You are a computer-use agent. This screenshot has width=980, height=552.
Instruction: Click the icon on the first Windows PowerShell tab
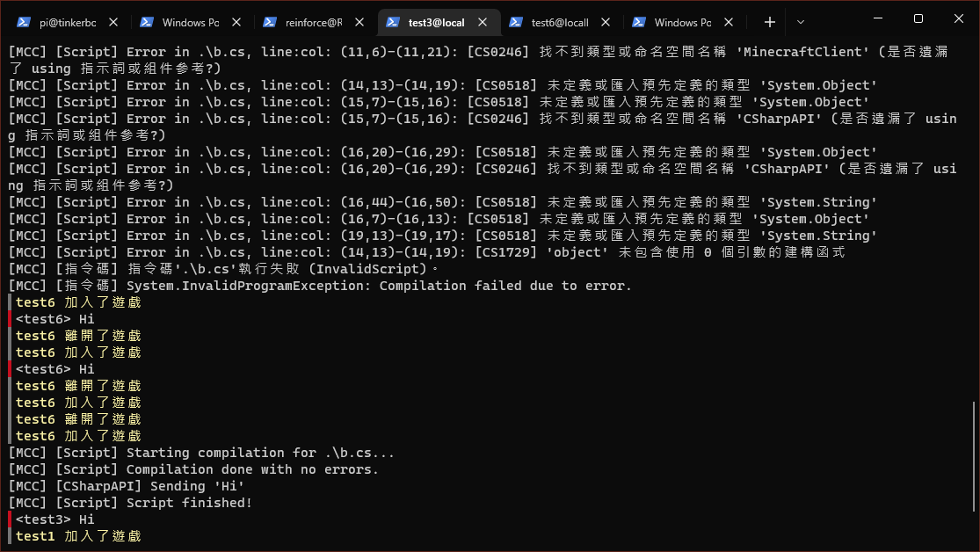click(149, 22)
